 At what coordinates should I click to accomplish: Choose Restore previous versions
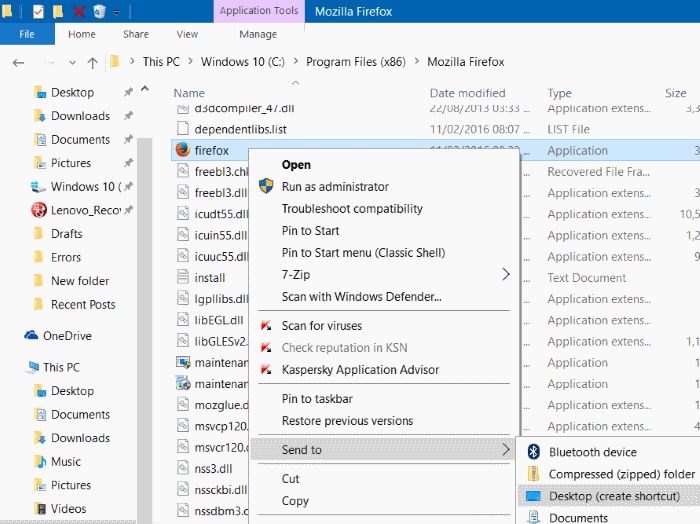pos(347,421)
